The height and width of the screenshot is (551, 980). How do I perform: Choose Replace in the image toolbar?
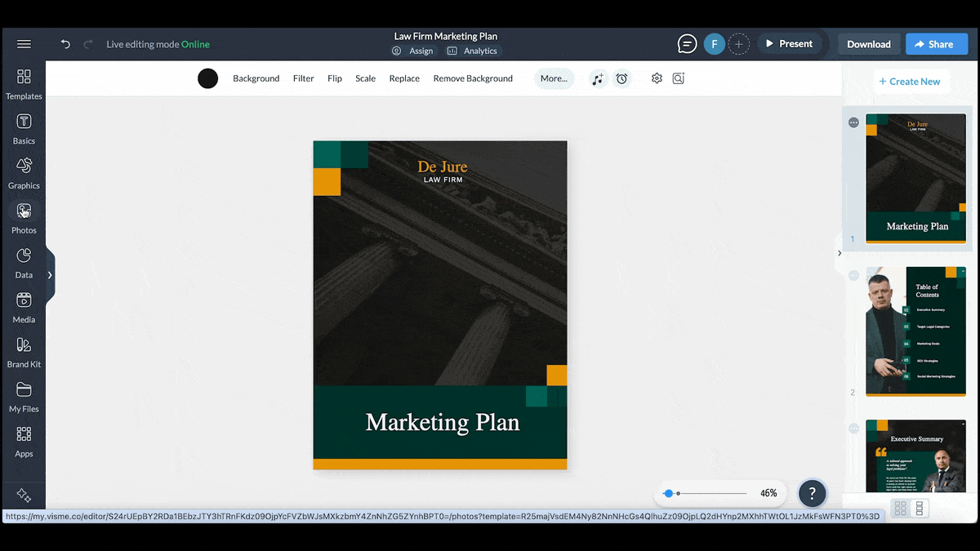(x=404, y=78)
